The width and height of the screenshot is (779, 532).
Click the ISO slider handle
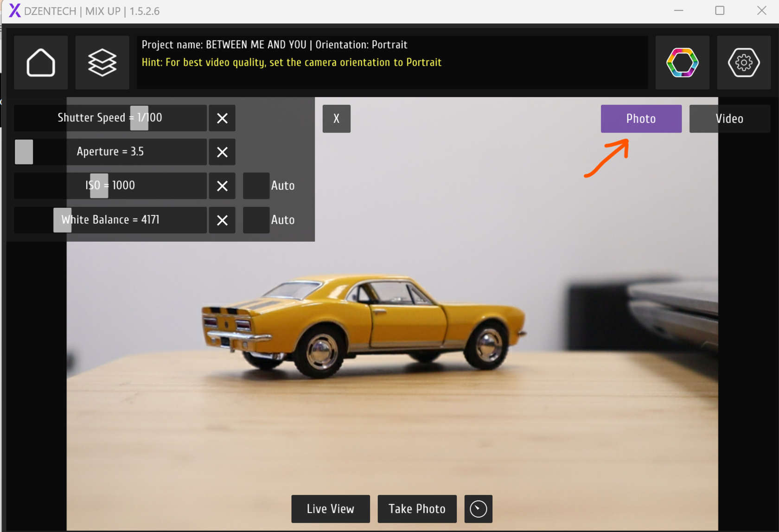pos(99,186)
